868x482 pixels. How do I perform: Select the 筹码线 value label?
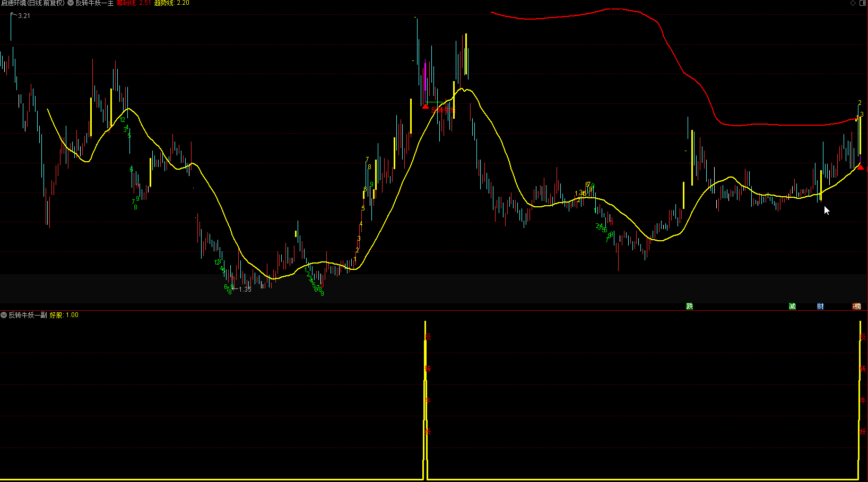pos(134,3)
